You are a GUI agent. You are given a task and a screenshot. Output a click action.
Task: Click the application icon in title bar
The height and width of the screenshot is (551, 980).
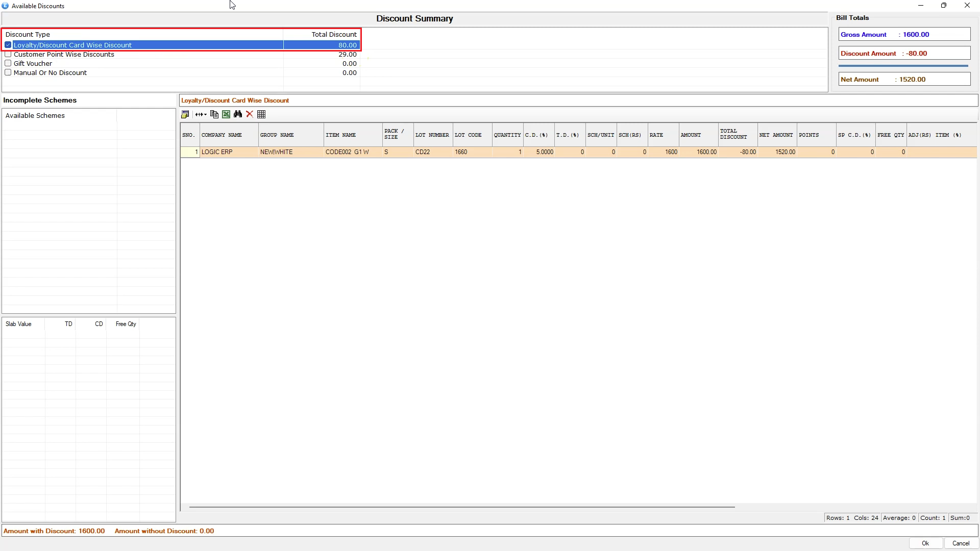click(x=6, y=6)
